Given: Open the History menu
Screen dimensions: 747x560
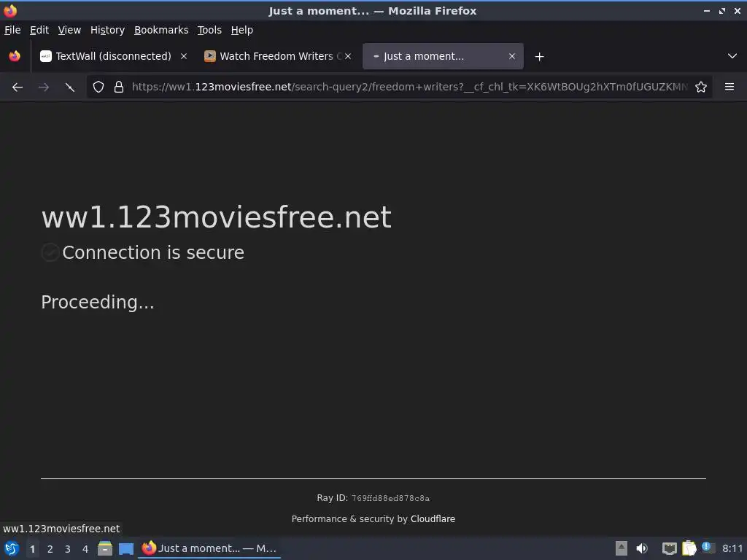Looking at the screenshot, I should tap(108, 30).
